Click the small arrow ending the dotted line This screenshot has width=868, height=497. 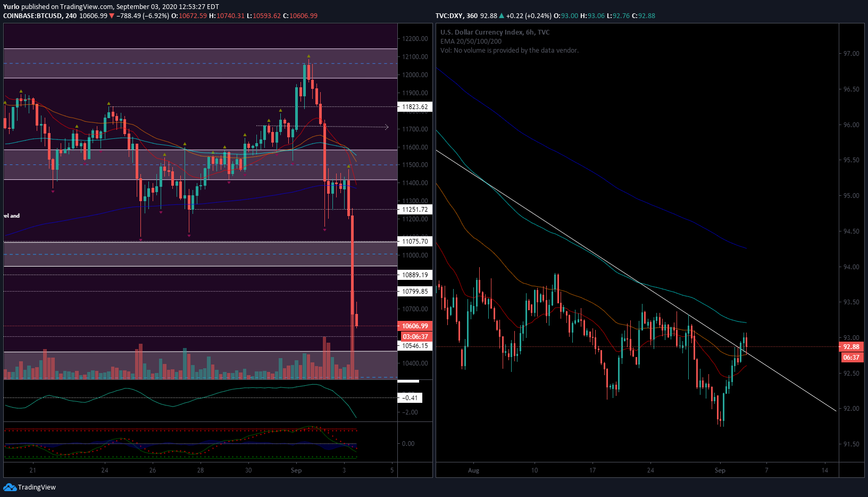pyautogui.click(x=386, y=127)
